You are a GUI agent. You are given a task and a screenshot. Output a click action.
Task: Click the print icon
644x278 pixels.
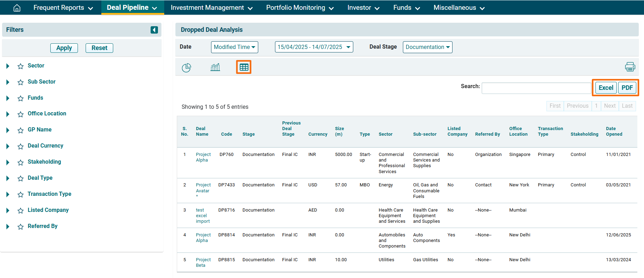(x=630, y=67)
